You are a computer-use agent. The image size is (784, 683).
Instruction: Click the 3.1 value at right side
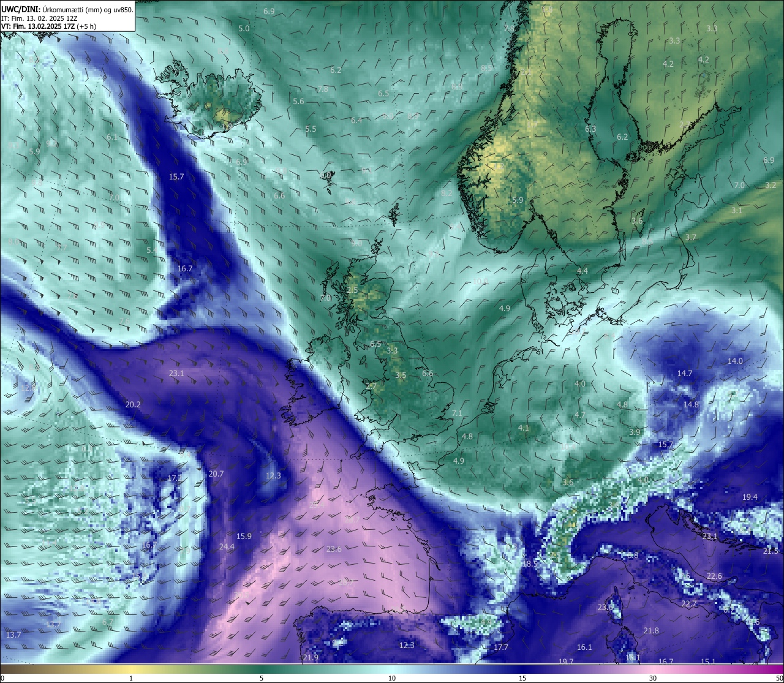(x=737, y=209)
